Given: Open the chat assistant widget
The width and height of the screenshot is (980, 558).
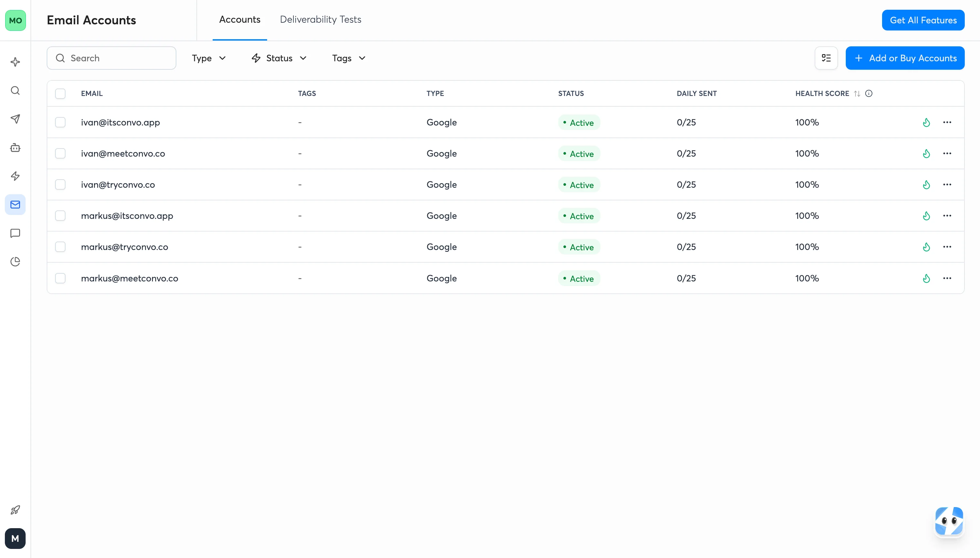Looking at the screenshot, I should coord(949,521).
